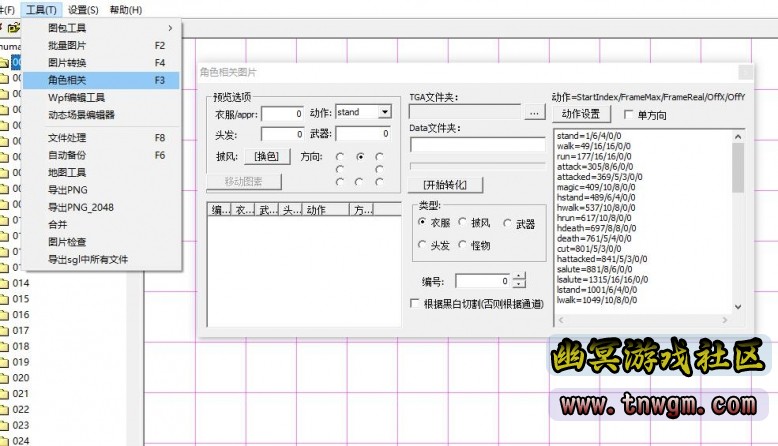This screenshot has height=446, width=778.
Task: Select the walk=49/16/16/0/0 list entry
Action: pos(594,146)
